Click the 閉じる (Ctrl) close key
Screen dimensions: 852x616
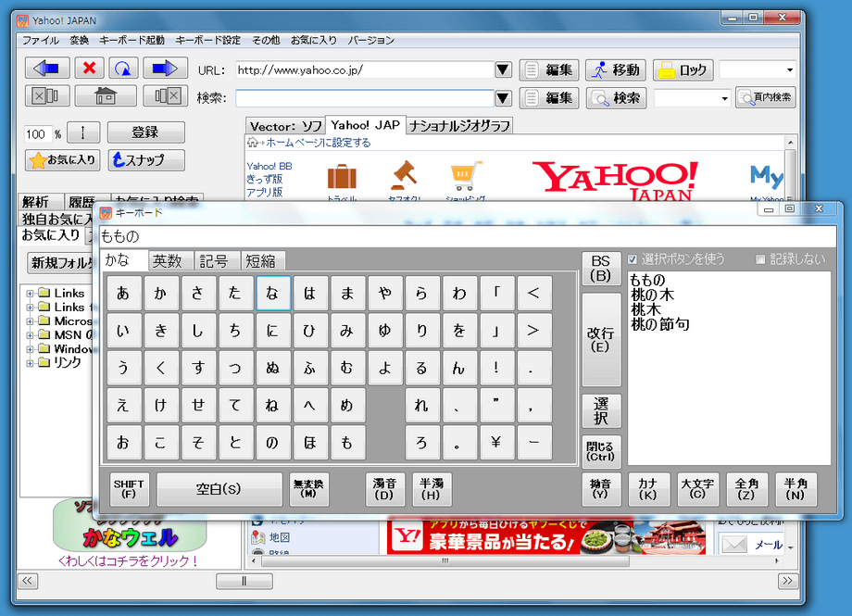point(600,451)
